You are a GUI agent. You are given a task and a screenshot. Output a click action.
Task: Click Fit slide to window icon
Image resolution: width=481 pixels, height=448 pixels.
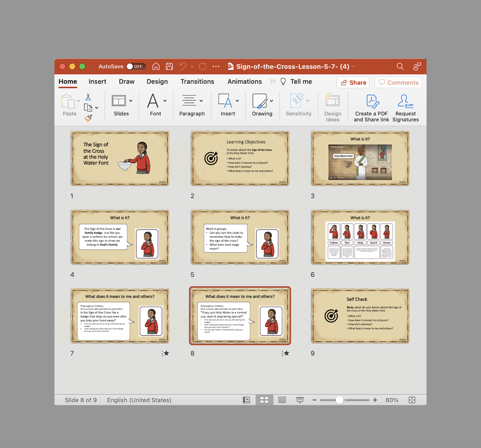click(x=412, y=400)
